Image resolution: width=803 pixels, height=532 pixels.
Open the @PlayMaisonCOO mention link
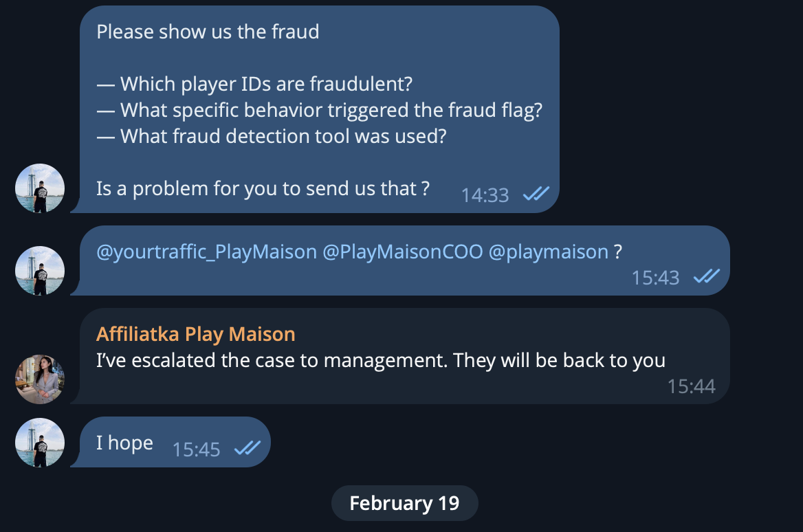tap(402, 252)
